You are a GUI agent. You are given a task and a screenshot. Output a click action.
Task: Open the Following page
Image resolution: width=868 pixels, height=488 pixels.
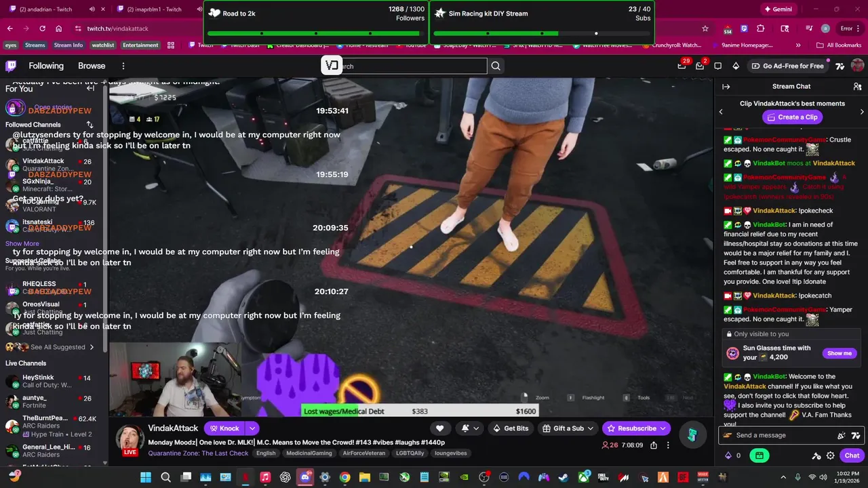46,66
